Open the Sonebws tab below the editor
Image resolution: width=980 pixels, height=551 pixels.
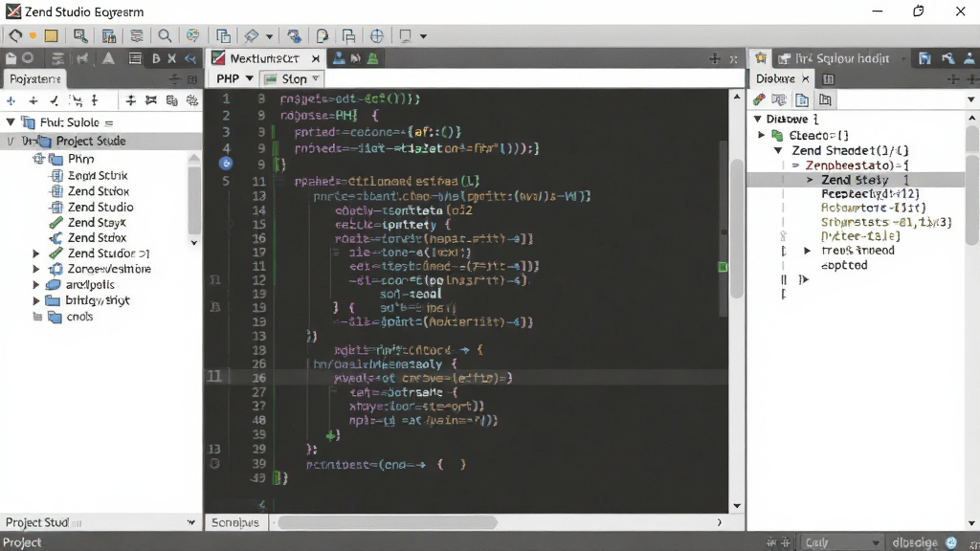point(235,522)
